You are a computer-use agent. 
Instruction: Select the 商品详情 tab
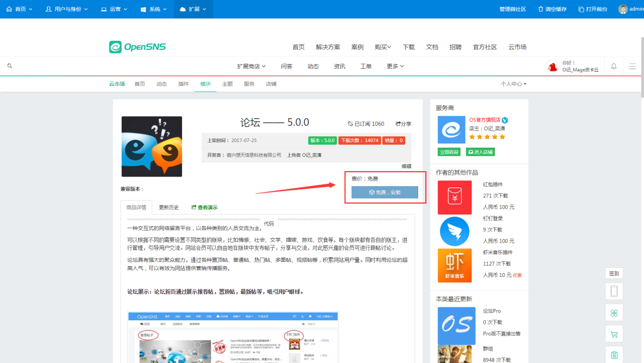pos(136,207)
